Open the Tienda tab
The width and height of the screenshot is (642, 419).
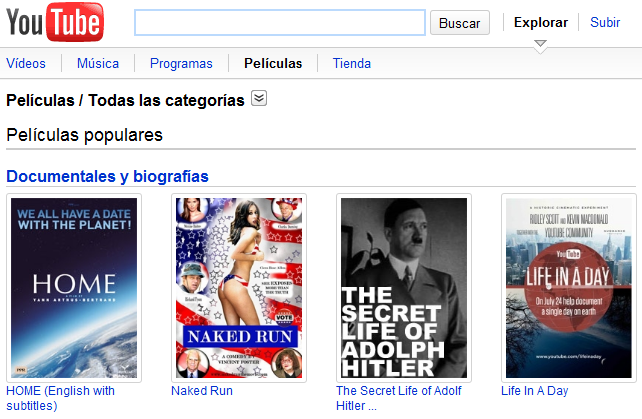(x=352, y=63)
